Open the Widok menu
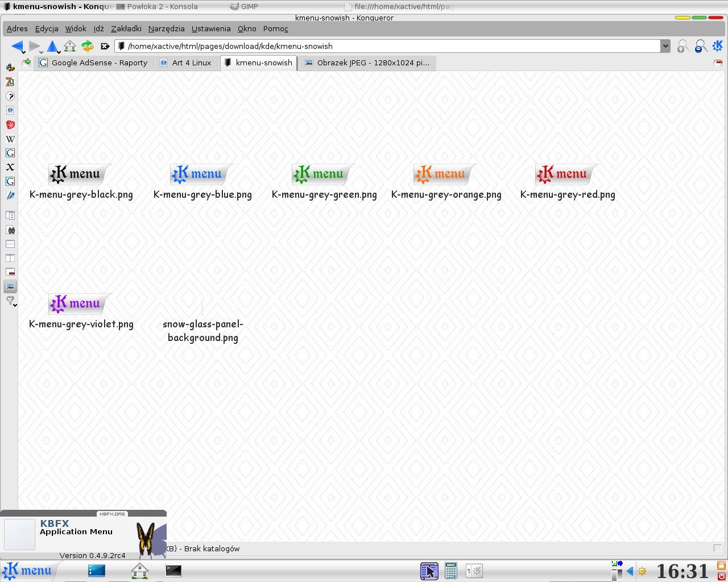This screenshot has height=582, width=728. 76,28
